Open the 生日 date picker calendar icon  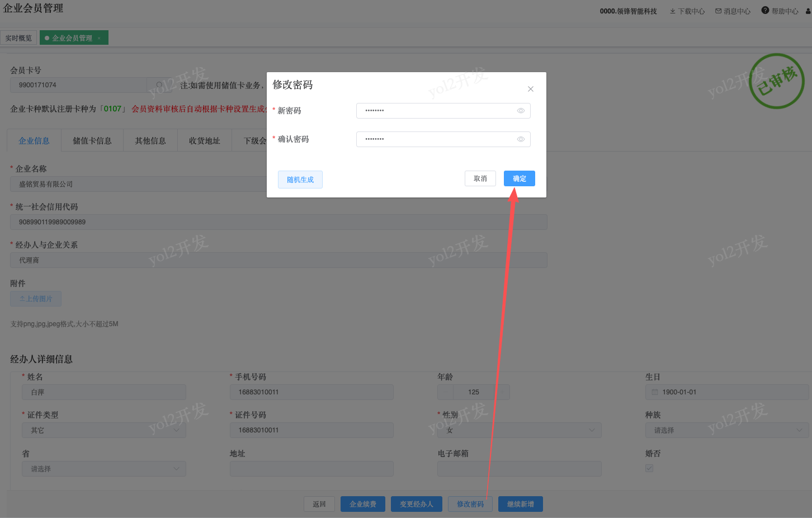[x=655, y=392]
